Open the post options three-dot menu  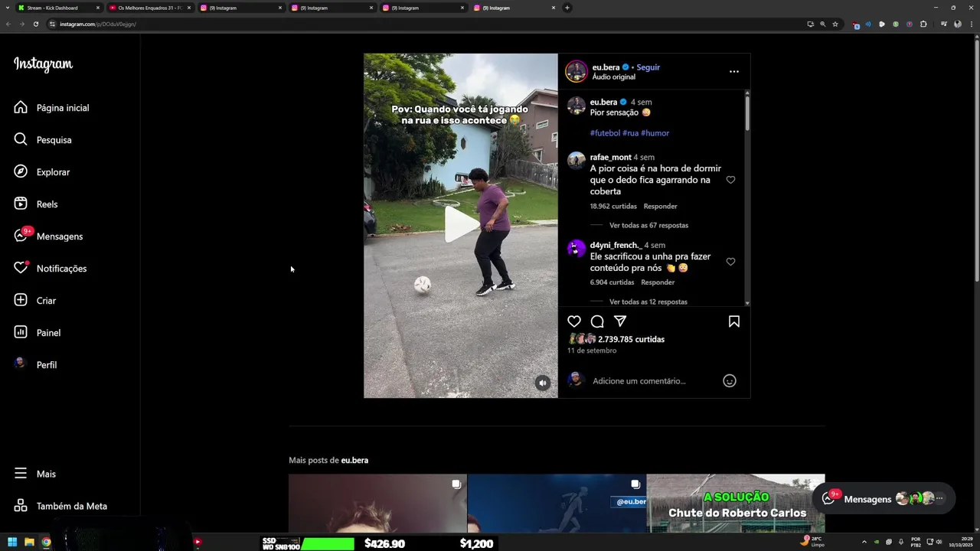pyautogui.click(x=734, y=71)
